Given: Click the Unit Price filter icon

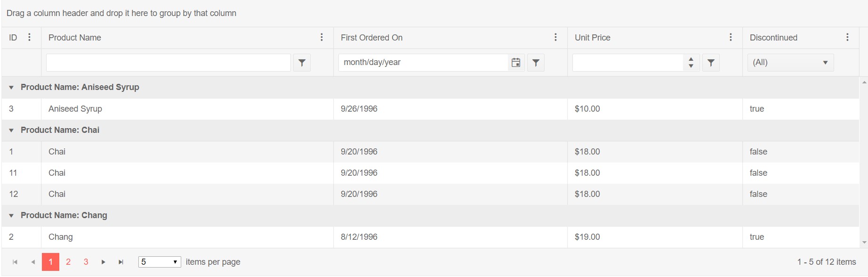Looking at the screenshot, I should pos(711,63).
